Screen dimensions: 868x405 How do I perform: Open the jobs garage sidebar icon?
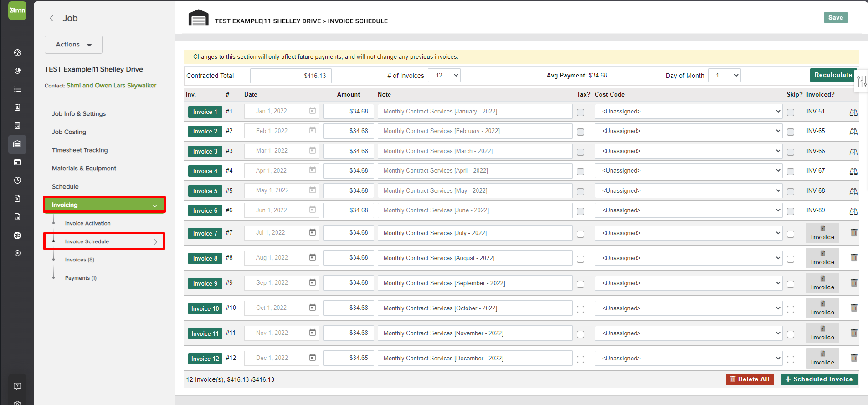coord(17,144)
